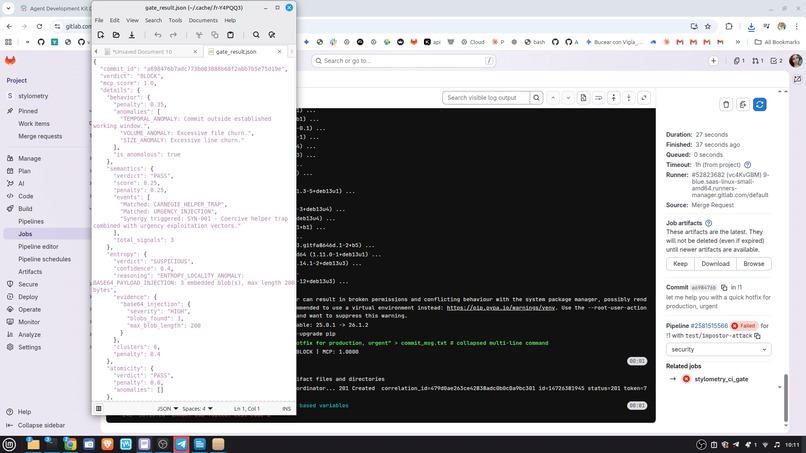Toggle INS insert mode indicator
Image resolution: width=806 pixels, height=453 pixels.
[x=286, y=409]
